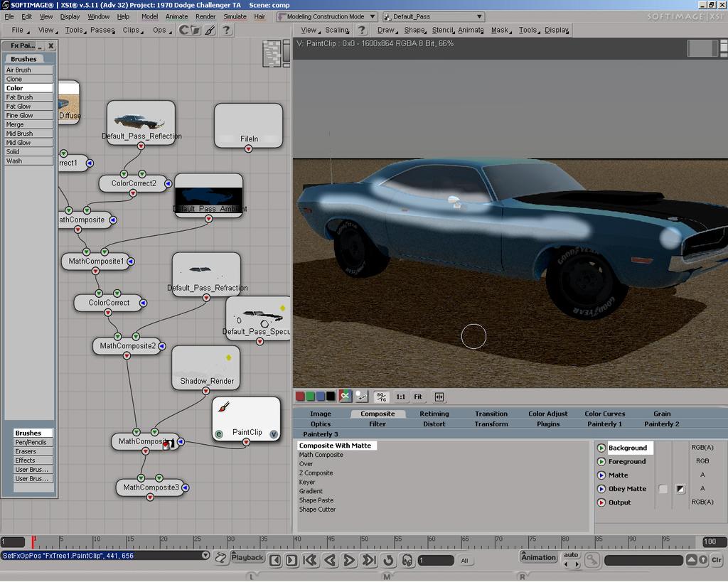Click the ColorCorrect2 node output connector
The width and height of the screenshot is (728, 582).
(x=133, y=193)
